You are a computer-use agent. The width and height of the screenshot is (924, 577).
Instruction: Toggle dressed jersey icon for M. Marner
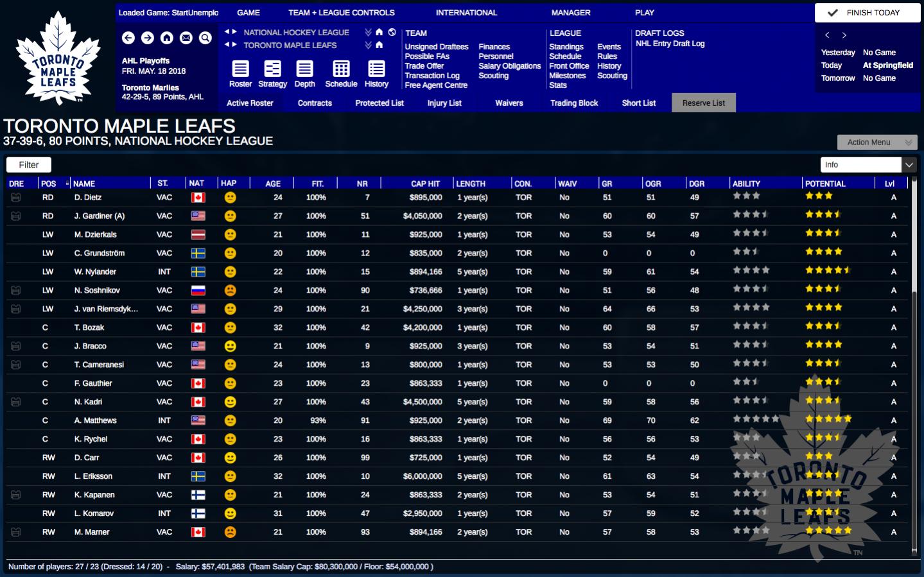16,532
